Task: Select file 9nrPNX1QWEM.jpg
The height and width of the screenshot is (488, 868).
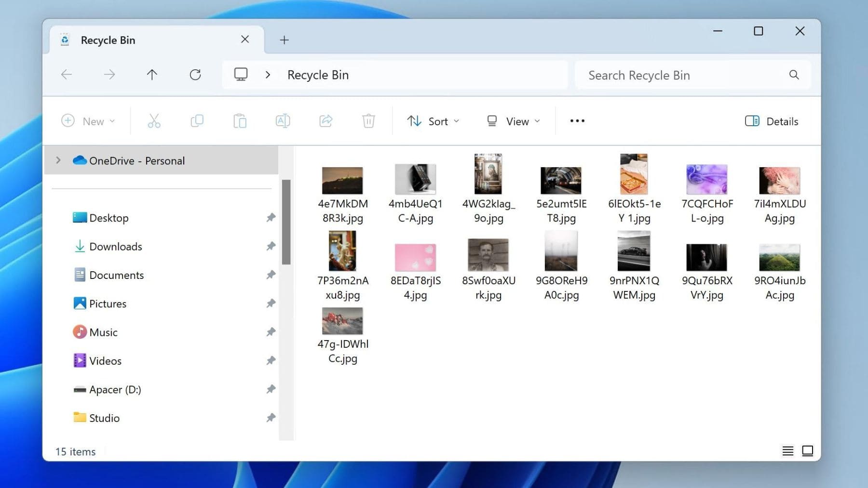Action: coord(634,266)
